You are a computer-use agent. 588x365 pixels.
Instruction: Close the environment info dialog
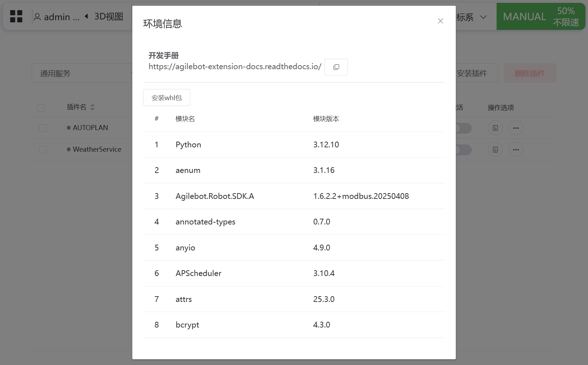[x=440, y=21]
